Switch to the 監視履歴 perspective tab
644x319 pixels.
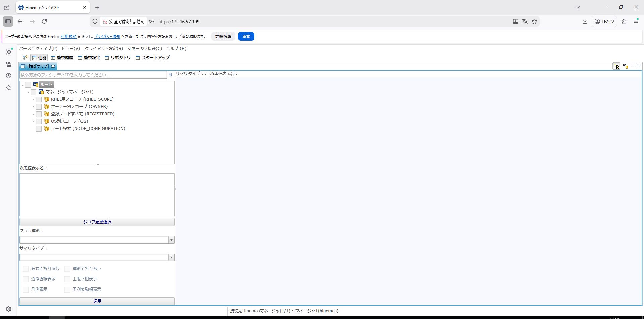[62, 58]
